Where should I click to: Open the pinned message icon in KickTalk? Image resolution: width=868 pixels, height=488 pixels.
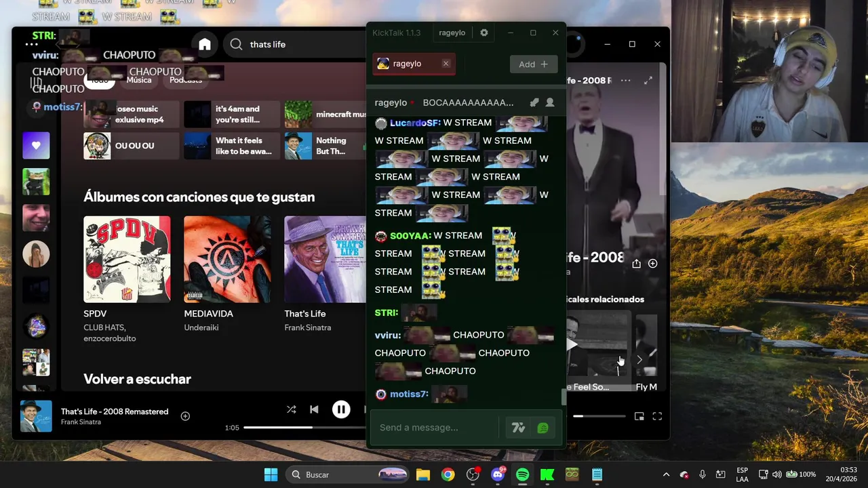tap(534, 102)
